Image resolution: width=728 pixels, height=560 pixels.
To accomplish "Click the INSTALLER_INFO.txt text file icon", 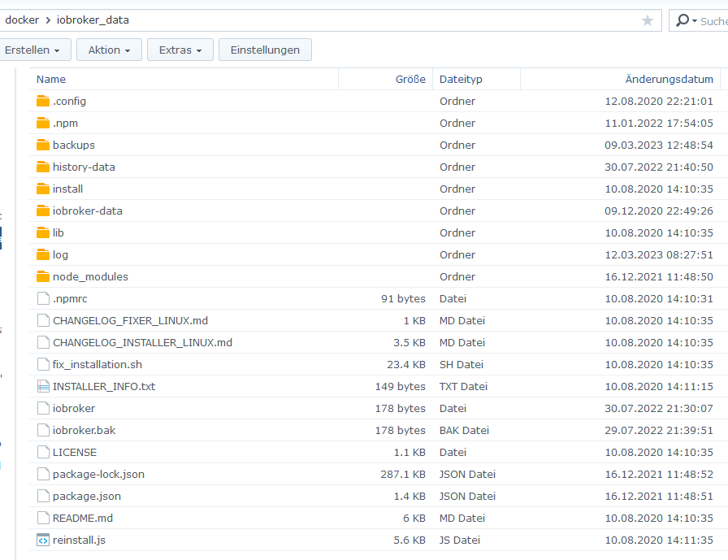I will [43, 386].
